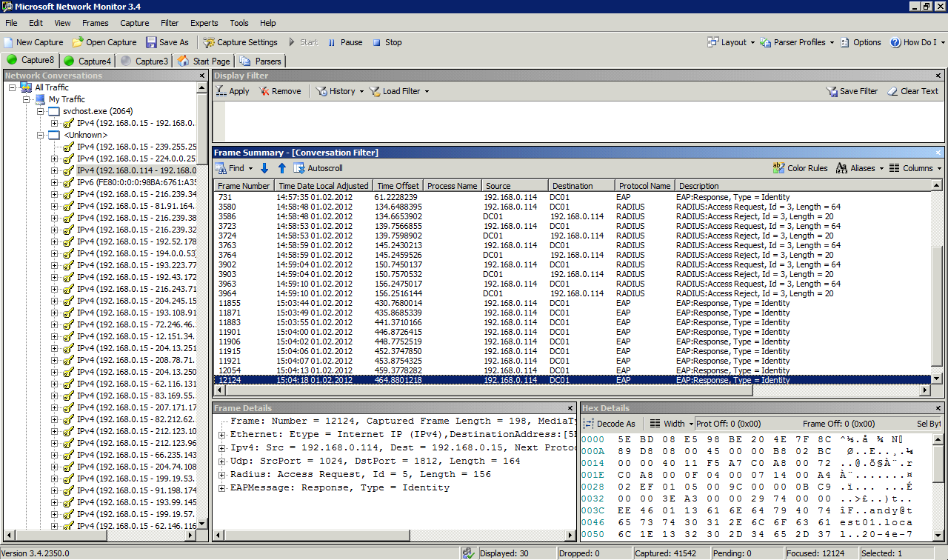Collapse the svchost.exe (2064) tree node

[41, 111]
